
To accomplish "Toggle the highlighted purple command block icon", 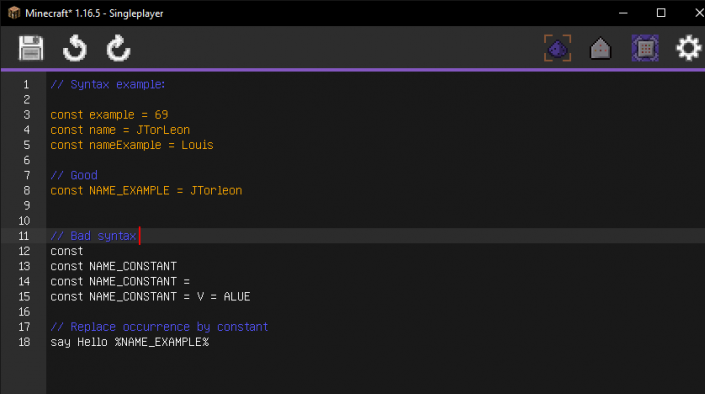I will (645, 48).
